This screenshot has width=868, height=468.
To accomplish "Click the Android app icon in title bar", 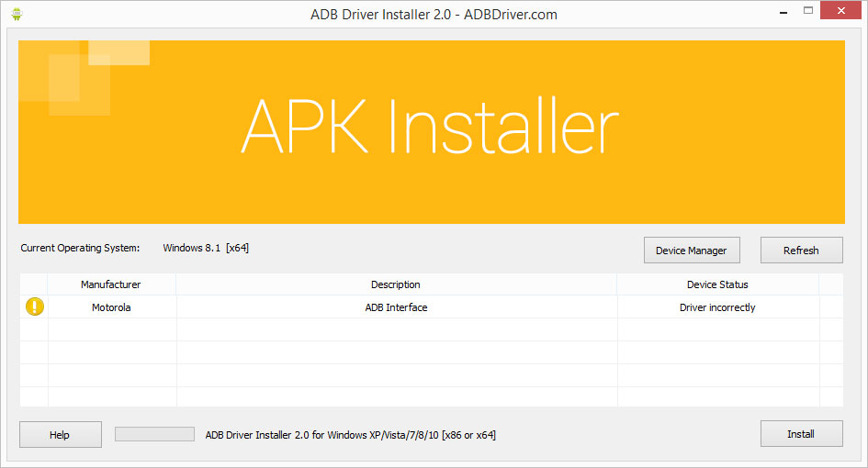I will pyautogui.click(x=17, y=14).
